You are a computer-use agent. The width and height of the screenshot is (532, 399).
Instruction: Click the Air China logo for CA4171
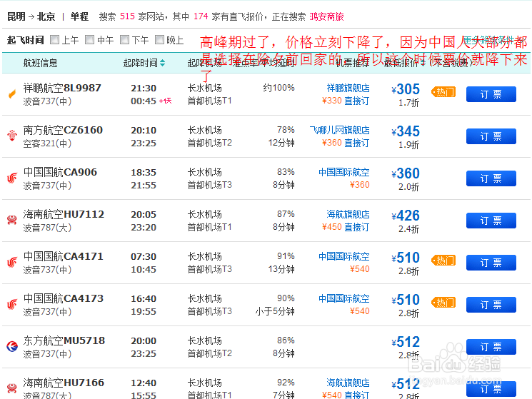click(12, 262)
